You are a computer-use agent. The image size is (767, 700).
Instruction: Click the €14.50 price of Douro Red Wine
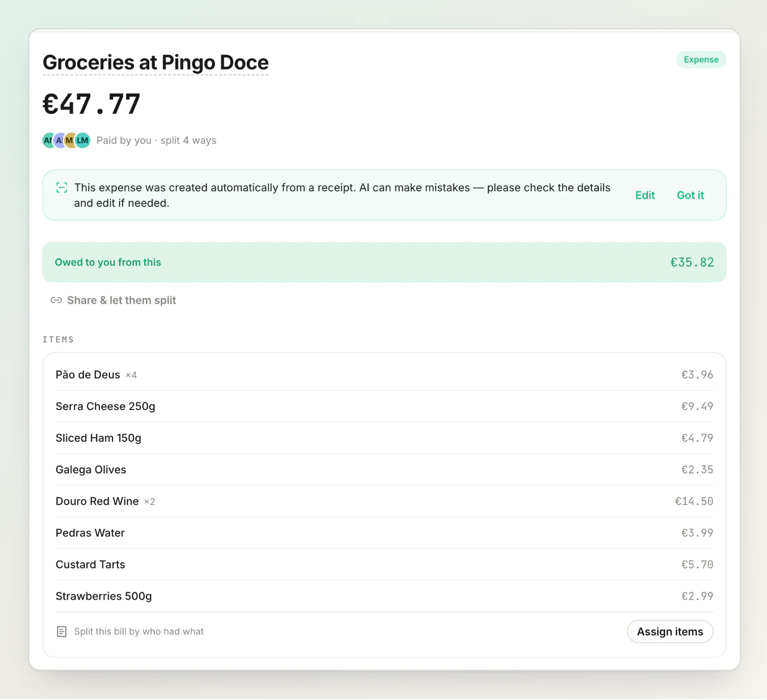[694, 501]
